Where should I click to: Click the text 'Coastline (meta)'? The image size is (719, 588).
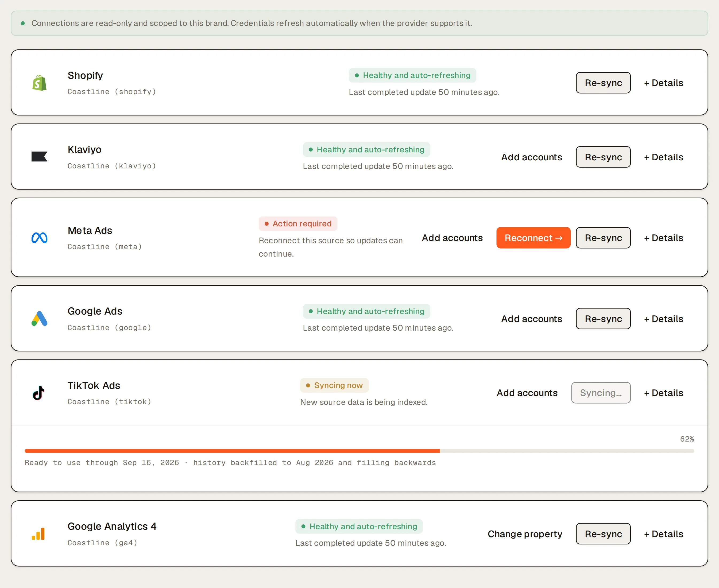coord(105,247)
